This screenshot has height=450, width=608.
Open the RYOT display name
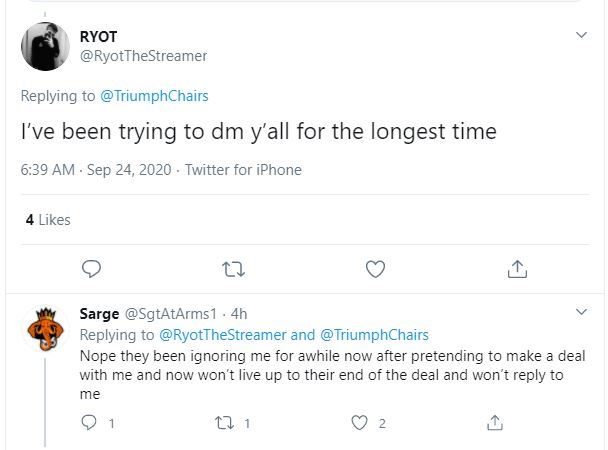pos(98,37)
